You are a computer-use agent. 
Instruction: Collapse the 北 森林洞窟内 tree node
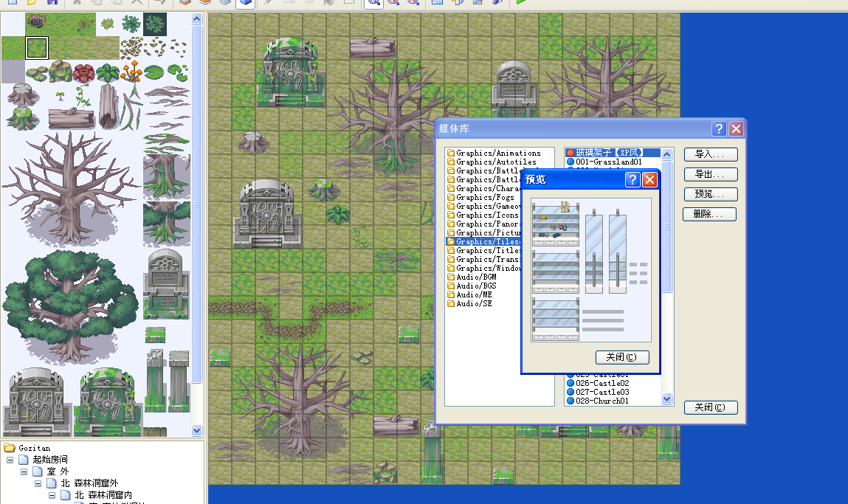click(52, 495)
